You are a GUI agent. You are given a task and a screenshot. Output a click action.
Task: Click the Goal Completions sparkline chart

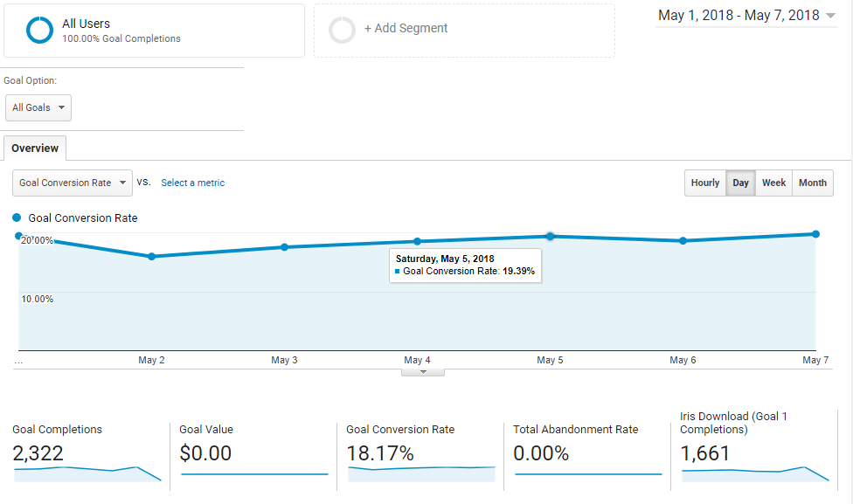[x=87, y=473]
